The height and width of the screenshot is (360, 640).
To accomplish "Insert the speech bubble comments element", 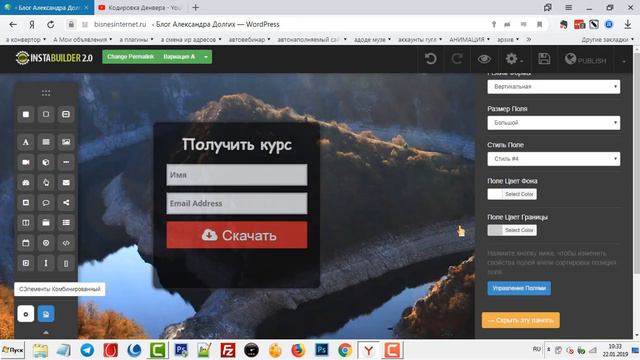I will coord(46,202).
